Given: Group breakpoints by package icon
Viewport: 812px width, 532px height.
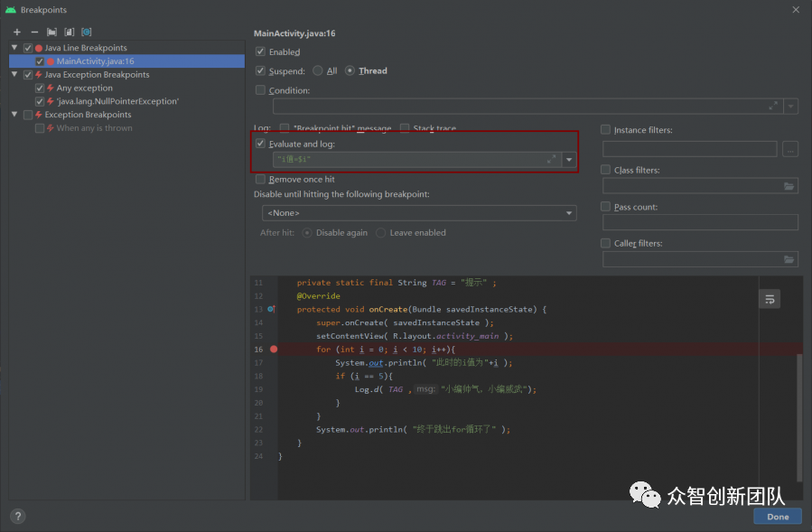Looking at the screenshot, I should pyautogui.click(x=51, y=33).
